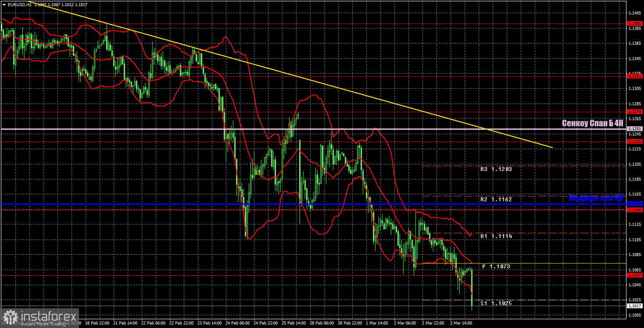The image size is (644, 328).
Task: Click the 1.1391 red price tag
Action: (x=635, y=24)
